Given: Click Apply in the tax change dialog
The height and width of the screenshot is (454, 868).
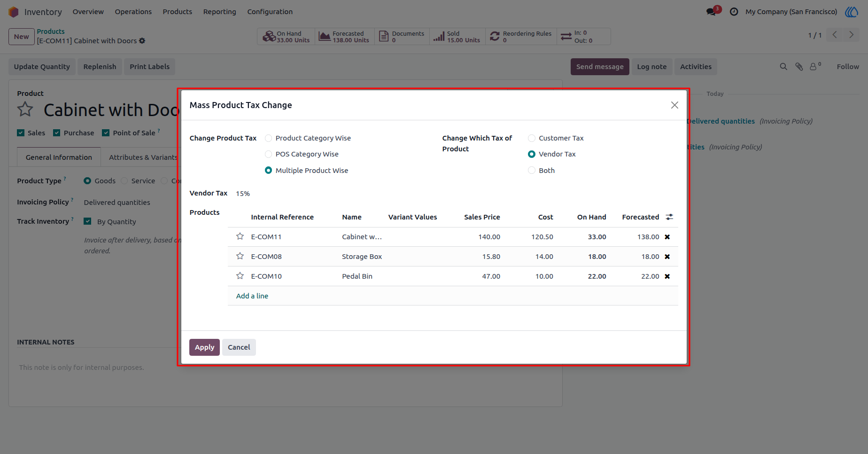Looking at the screenshot, I should (x=204, y=347).
